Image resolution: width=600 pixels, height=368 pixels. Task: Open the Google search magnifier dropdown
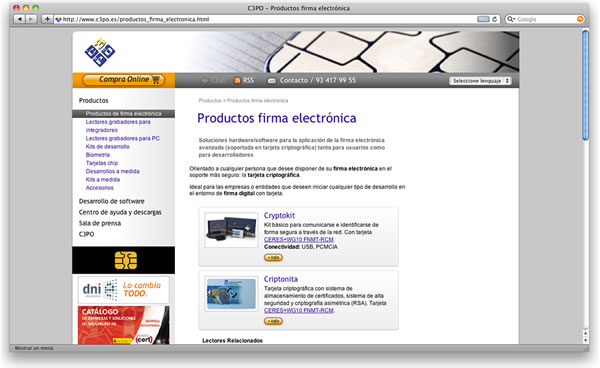(x=511, y=19)
